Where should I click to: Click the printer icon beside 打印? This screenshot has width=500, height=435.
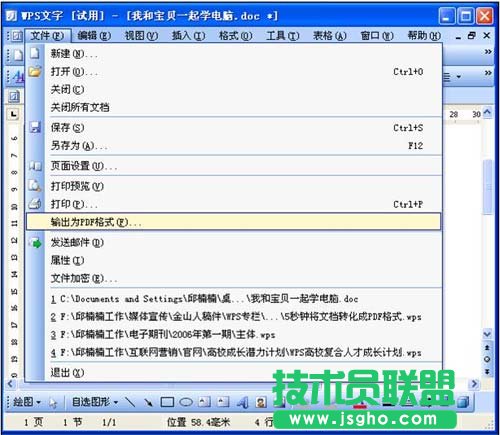click(x=35, y=203)
